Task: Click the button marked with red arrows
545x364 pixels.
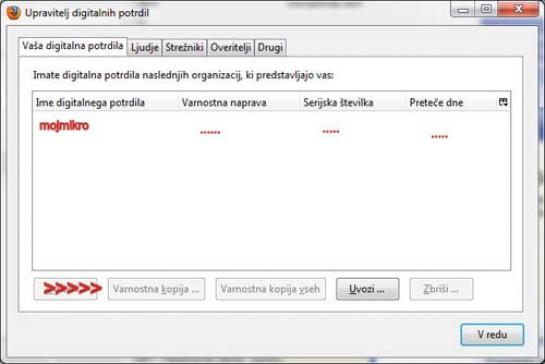Action: pos(66,289)
